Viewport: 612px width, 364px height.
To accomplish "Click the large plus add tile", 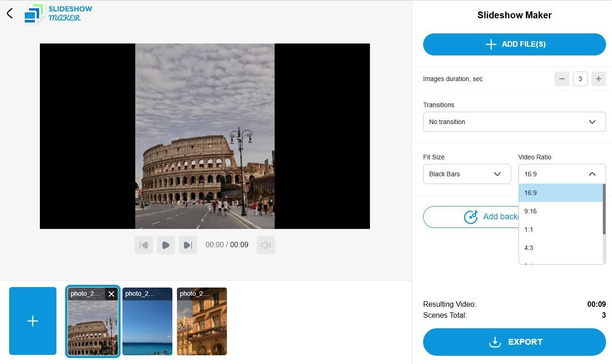I will pos(33,321).
